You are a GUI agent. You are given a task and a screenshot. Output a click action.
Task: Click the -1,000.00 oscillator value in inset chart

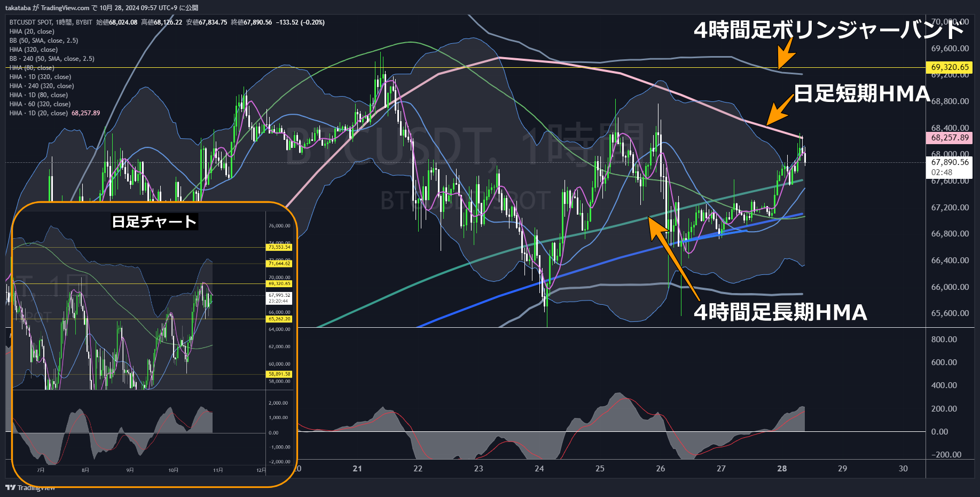[x=279, y=447]
